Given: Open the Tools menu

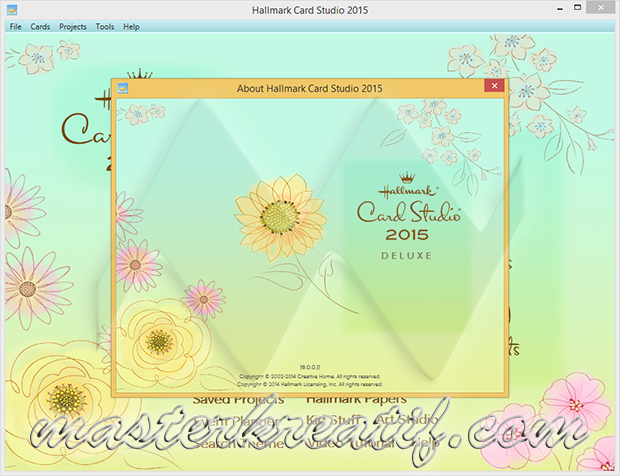Looking at the screenshot, I should 105,26.
